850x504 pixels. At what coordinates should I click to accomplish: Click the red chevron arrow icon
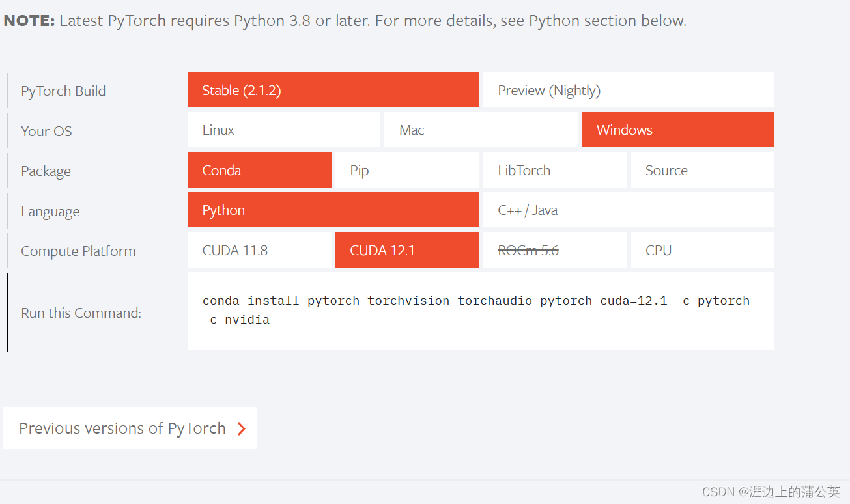pos(241,428)
